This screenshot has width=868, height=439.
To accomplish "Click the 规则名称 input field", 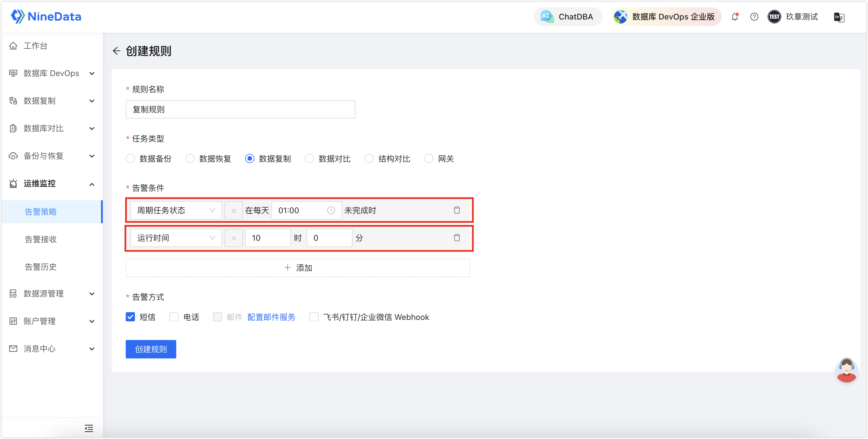I will pyautogui.click(x=240, y=110).
